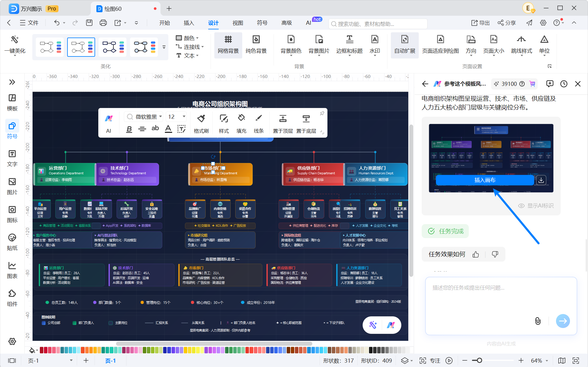This screenshot has width=588, height=367.
Task: Open the 模板 templates sidebar panel
Action: 12,102
